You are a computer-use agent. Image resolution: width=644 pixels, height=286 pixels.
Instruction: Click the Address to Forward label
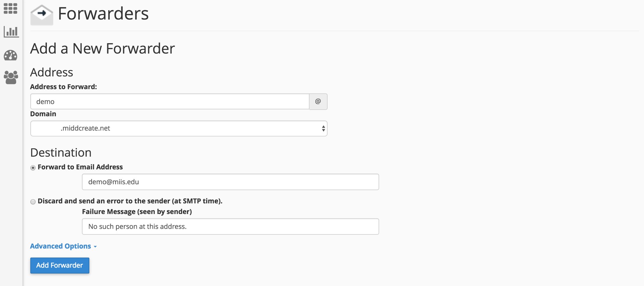click(x=63, y=87)
